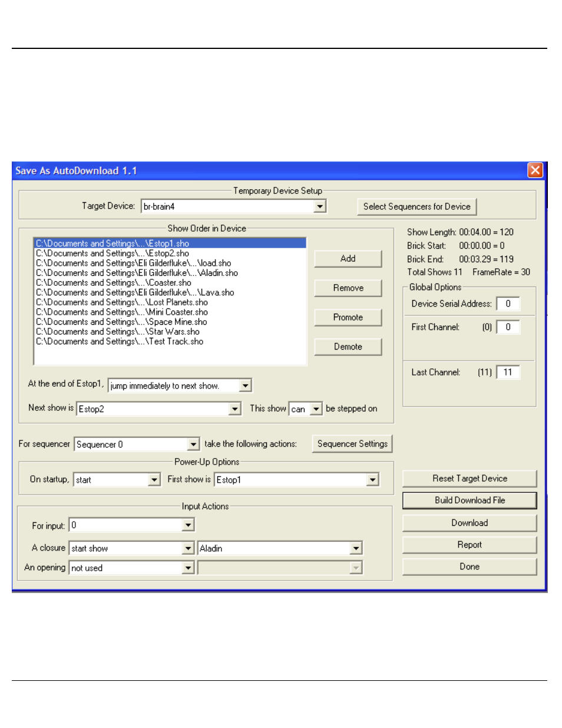Click the Report button
Viewport: 562px width, 728px height.
[470, 545]
